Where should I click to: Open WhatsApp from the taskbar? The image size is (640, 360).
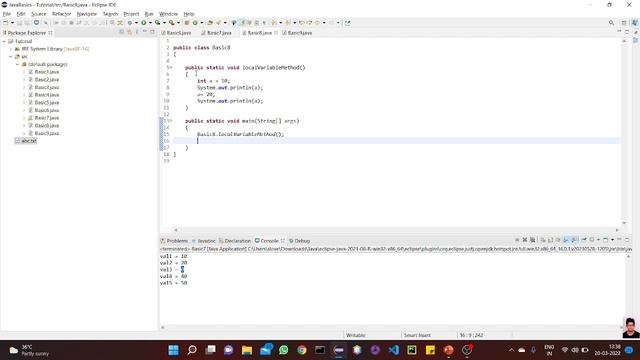pos(284,350)
